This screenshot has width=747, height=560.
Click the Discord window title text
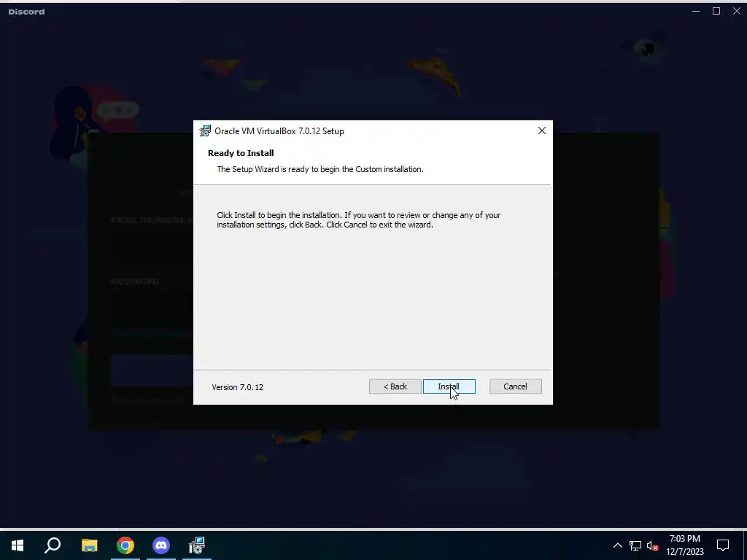27,12
